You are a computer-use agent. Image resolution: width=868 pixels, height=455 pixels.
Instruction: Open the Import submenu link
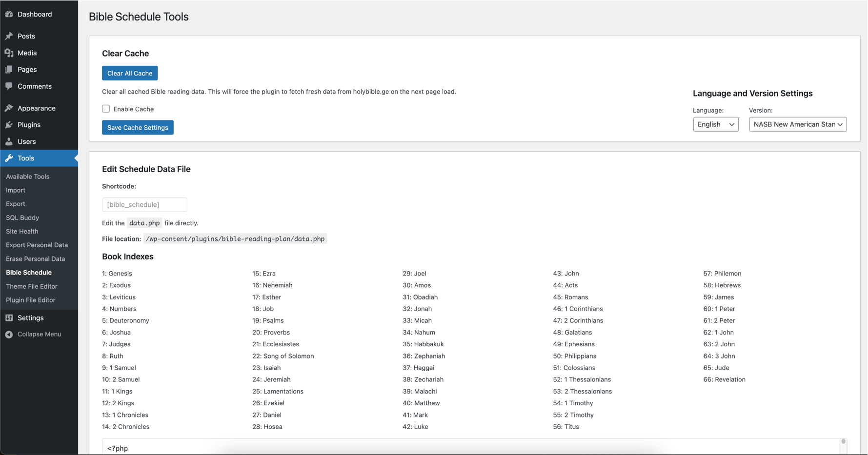pos(16,190)
